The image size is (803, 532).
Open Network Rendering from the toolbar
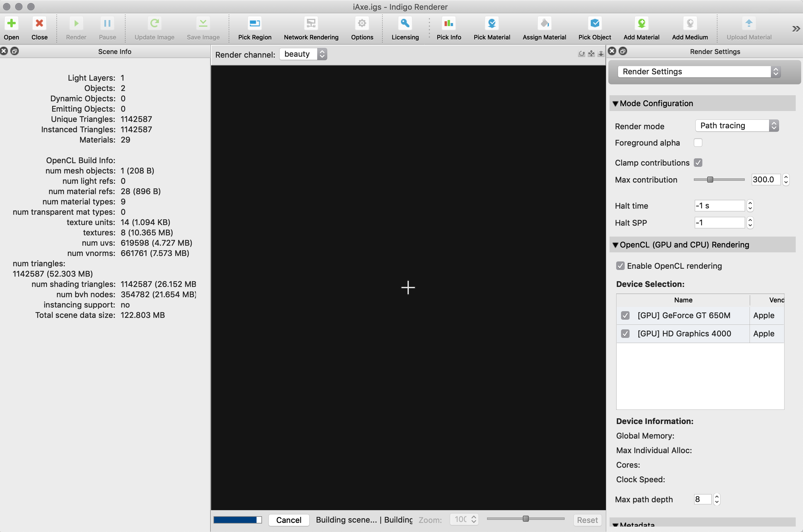point(311,23)
